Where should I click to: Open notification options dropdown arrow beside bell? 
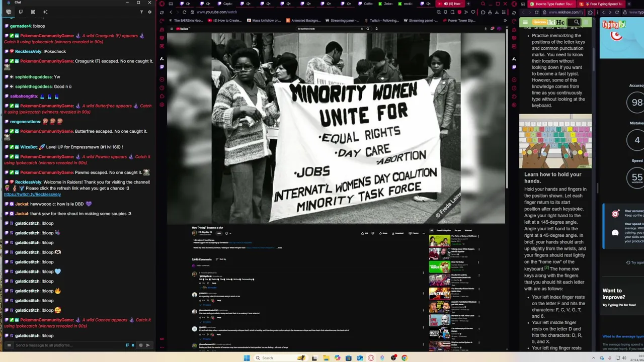coord(230,233)
